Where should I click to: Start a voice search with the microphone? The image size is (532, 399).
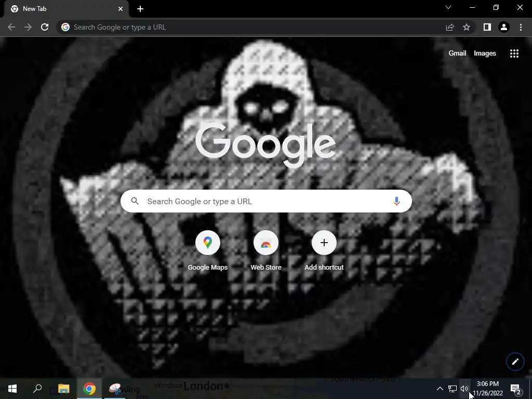click(x=396, y=201)
